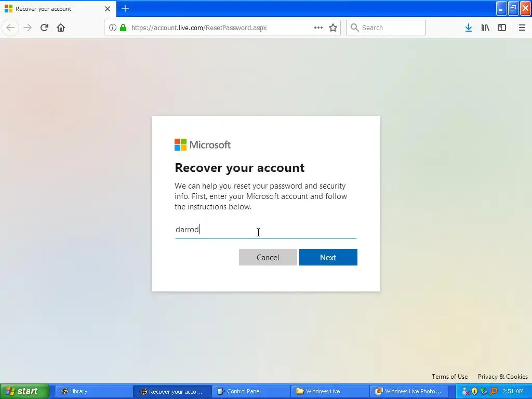
Task: Switch to Recover your account taskbar item
Action: 172,391
